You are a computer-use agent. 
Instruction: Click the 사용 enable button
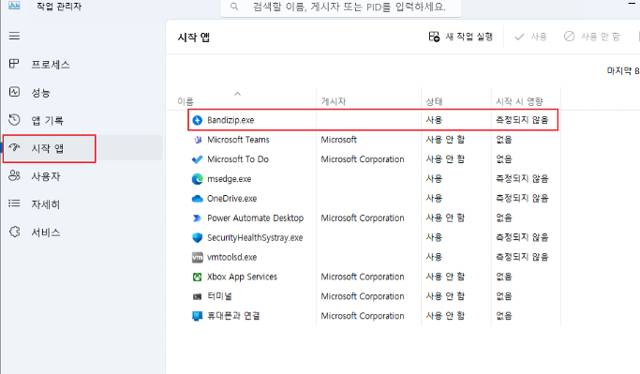pyautogui.click(x=530, y=37)
